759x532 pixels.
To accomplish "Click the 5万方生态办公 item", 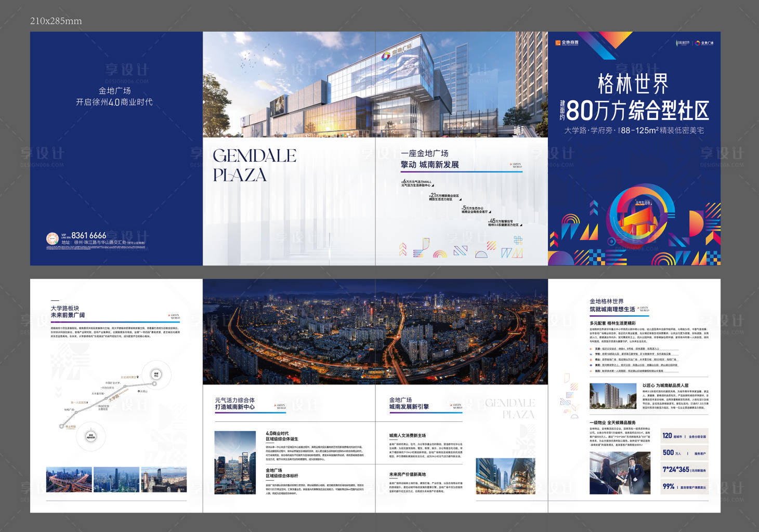I will [x=476, y=210].
